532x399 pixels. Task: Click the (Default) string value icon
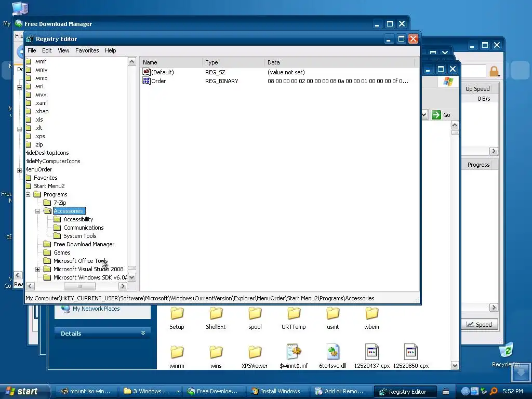[146, 72]
